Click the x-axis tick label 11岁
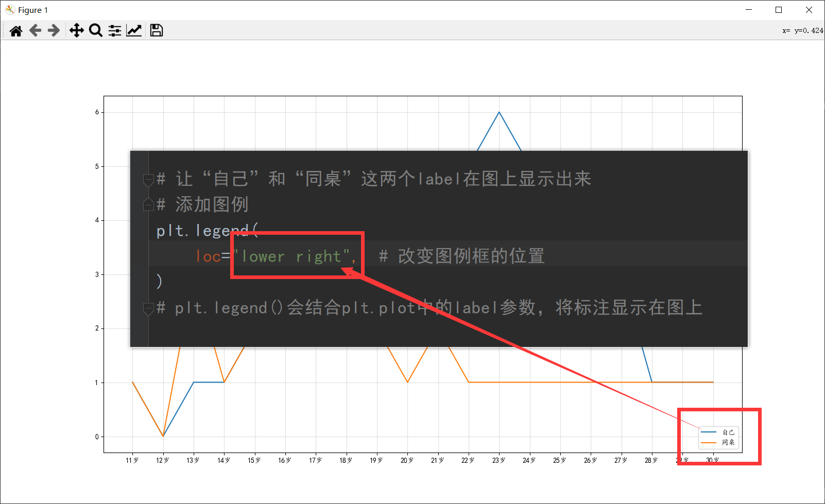Screen dimensions: 825x504 [132, 460]
